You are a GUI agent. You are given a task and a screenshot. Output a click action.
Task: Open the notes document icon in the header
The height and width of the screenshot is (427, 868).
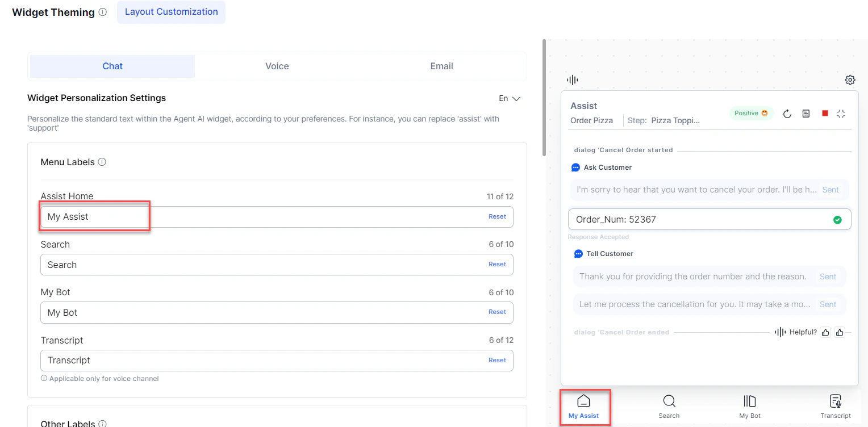tap(806, 114)
